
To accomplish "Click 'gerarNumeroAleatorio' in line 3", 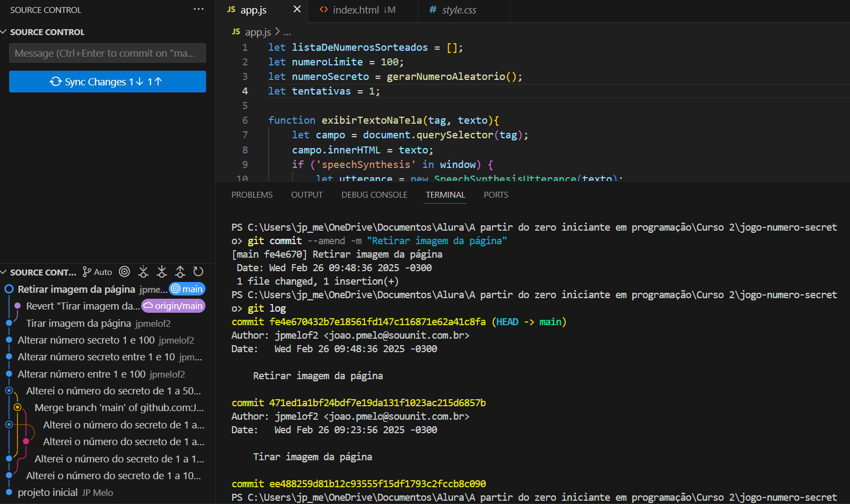I will click(x=446, y=76).
